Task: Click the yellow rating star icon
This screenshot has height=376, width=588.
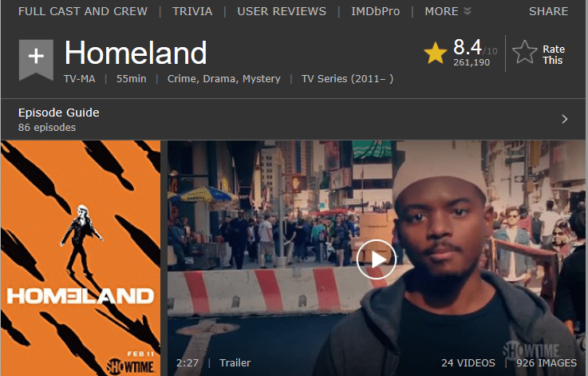Action: coord(435,53)
